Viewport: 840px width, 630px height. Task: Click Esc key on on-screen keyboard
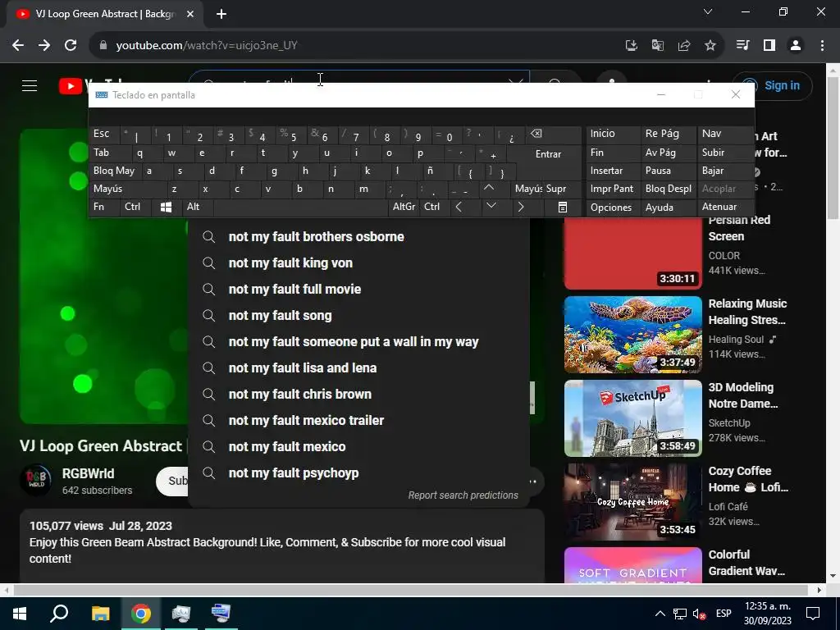[104, 135]
